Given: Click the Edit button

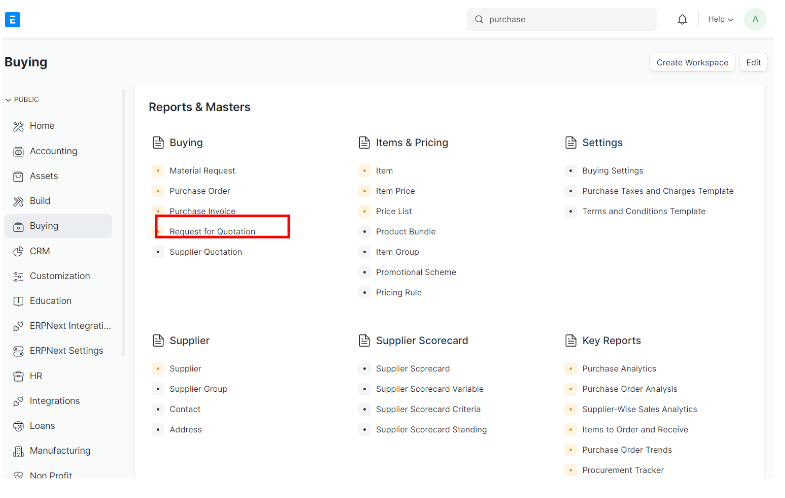Looking at the screenshot, I should (x=753, y=62).
